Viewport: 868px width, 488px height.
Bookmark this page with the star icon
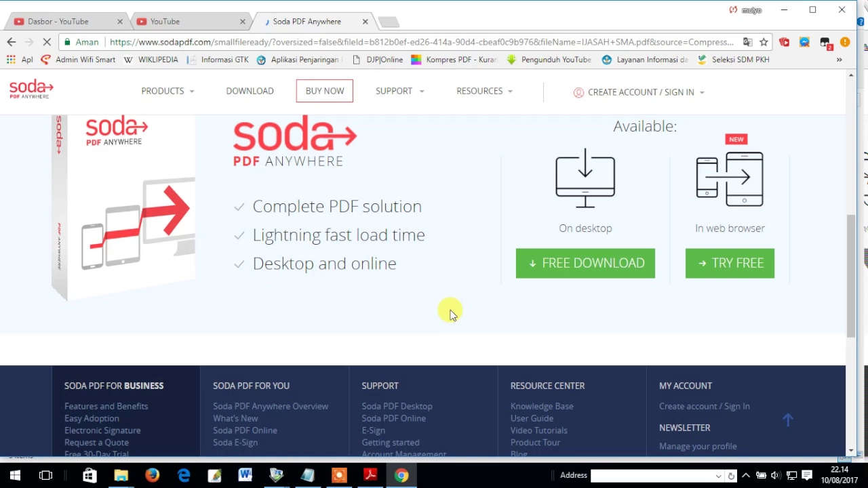[764, 42]
